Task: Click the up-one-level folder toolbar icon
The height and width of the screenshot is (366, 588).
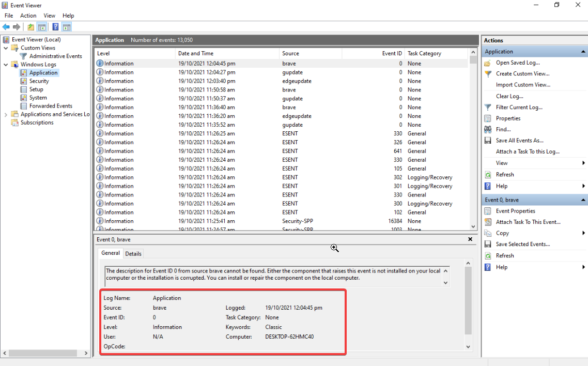Action: pyautogui.click(x=31, y=27)
